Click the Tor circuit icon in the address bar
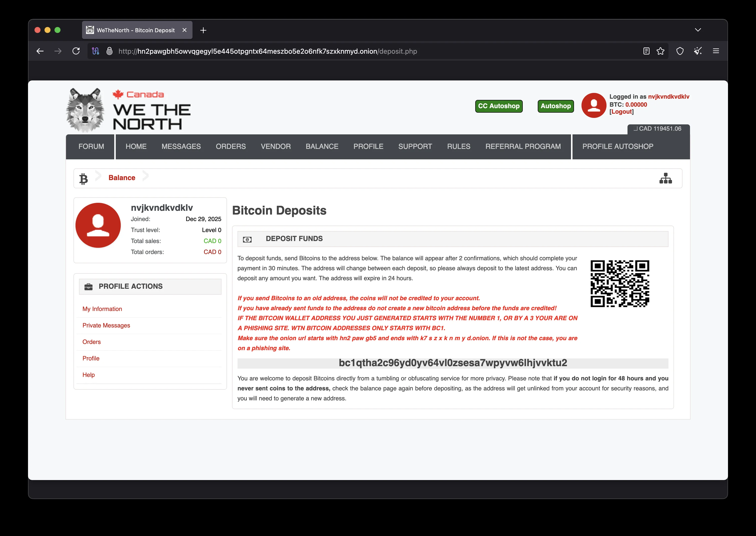The image size is (756, 536). coord(95,51)
